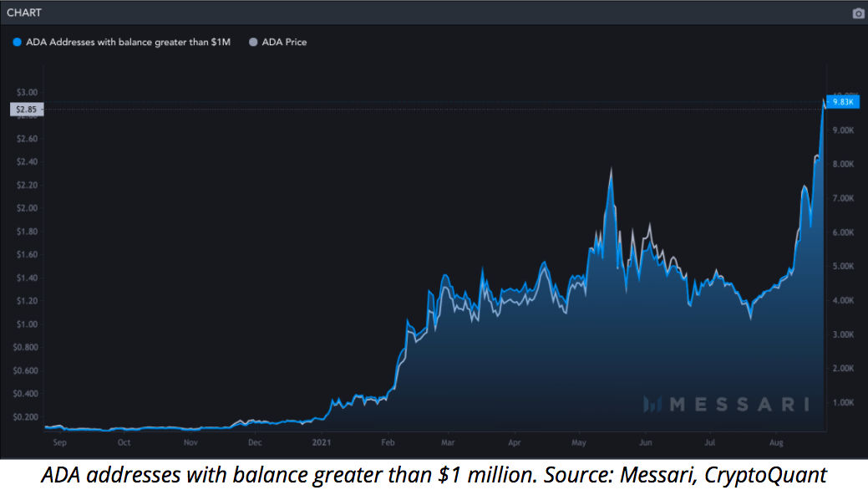This screenshot has width=868, height=490.
Task: Click the blue ADA Addresses legend dot
Action: 17,42
